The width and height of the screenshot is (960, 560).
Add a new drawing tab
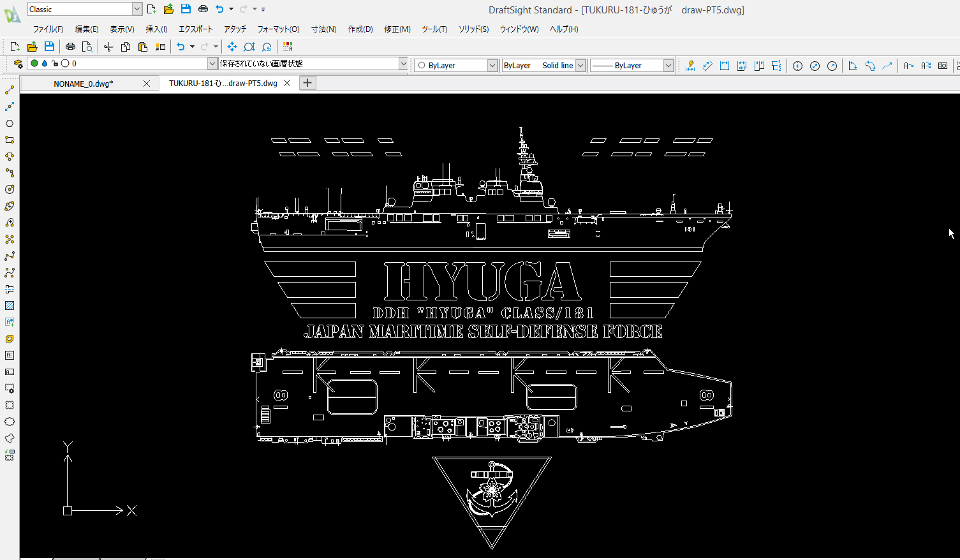point(307,83)
